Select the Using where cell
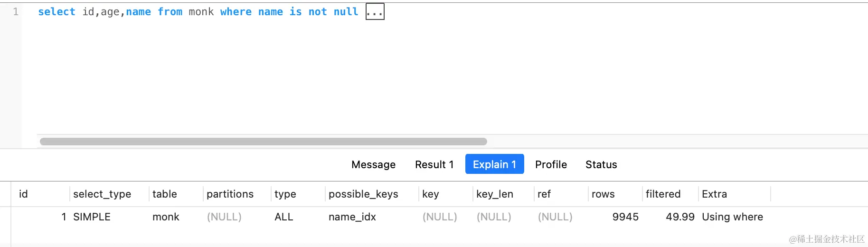This screenshot has height=247, width=868. tap(732, 217)
